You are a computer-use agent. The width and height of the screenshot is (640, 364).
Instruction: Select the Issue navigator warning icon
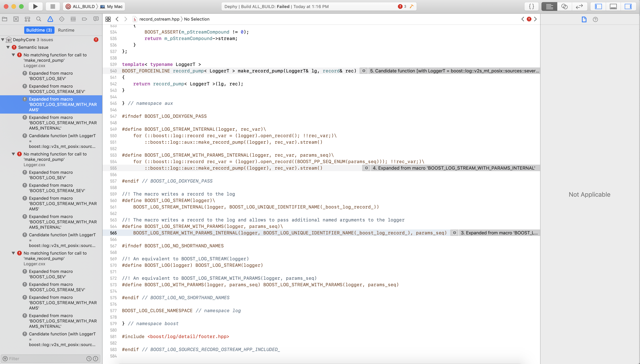(50, 19)
